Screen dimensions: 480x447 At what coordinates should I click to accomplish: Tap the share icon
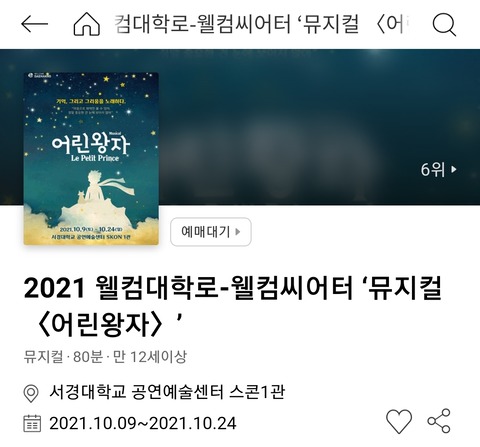[439, 421]
